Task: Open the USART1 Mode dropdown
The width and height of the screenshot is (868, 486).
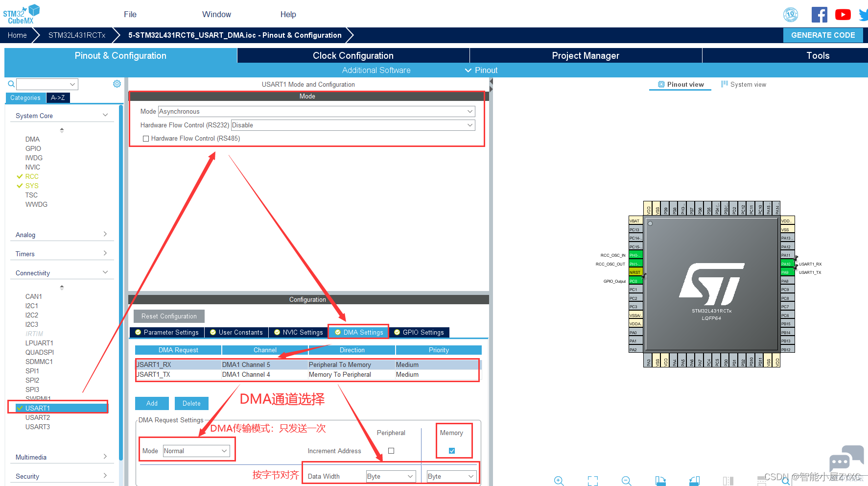Action: pyautogui.click(x=317, y=112)
